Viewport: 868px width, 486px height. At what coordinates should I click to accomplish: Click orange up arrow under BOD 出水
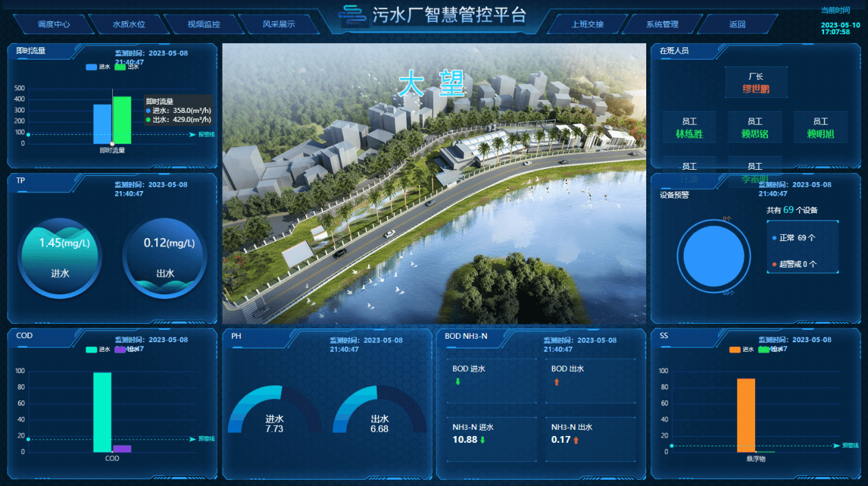tap(557, 382)
